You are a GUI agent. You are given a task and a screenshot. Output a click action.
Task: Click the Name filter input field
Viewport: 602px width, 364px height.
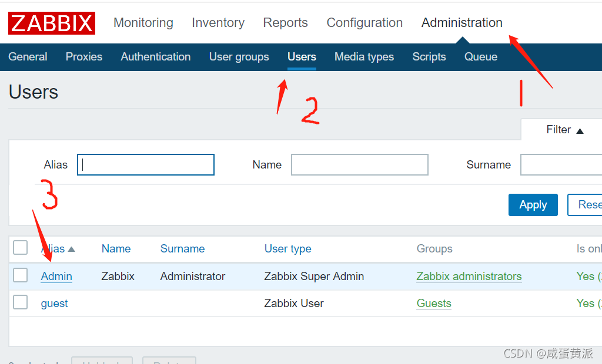point(359,164)
